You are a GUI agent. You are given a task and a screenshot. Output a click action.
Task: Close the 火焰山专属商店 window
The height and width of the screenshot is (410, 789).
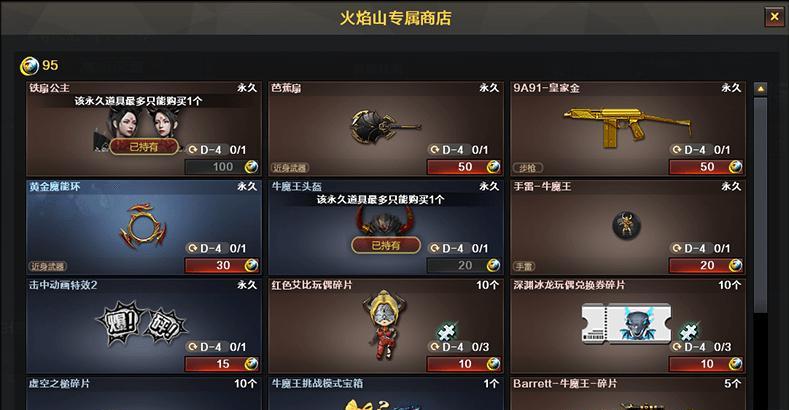774,17
